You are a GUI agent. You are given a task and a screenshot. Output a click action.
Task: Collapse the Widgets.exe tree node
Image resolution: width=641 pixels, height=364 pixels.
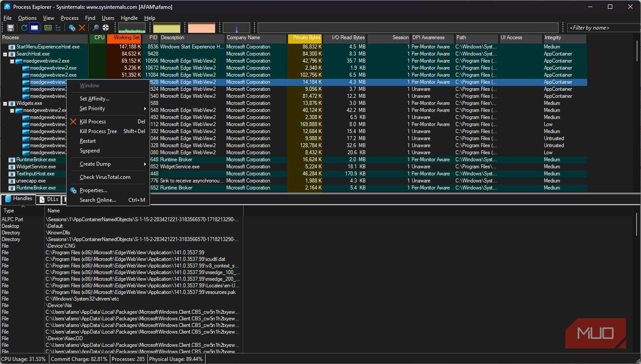click(x=5, y=103)
